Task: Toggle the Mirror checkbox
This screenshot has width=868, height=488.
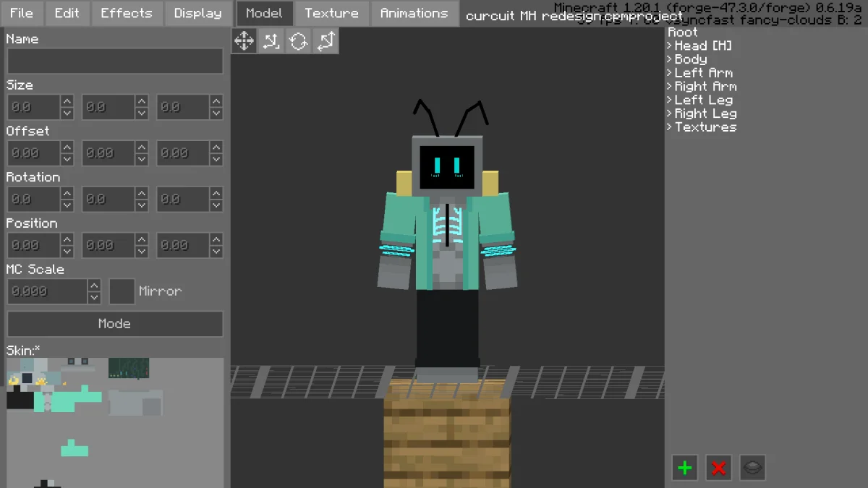Action: coord(122,291)
